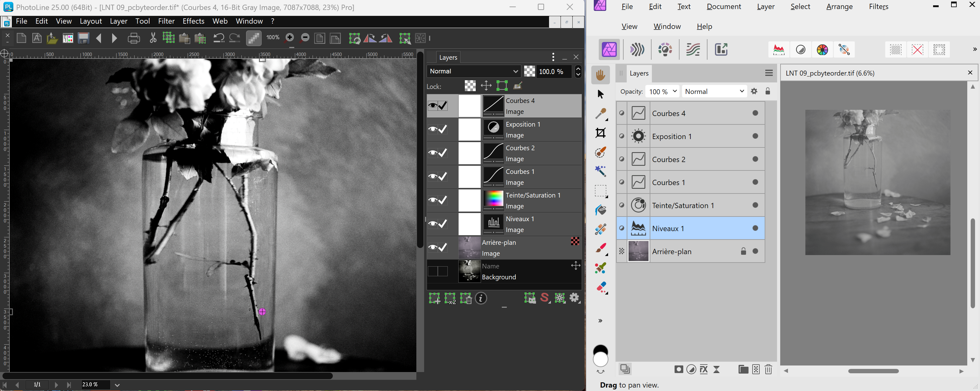Screen dimensions: 980x391
Task: Click the delete layer icon in PhotoLine layers panel
Action: pyautogui.click(x=466, y=299)
